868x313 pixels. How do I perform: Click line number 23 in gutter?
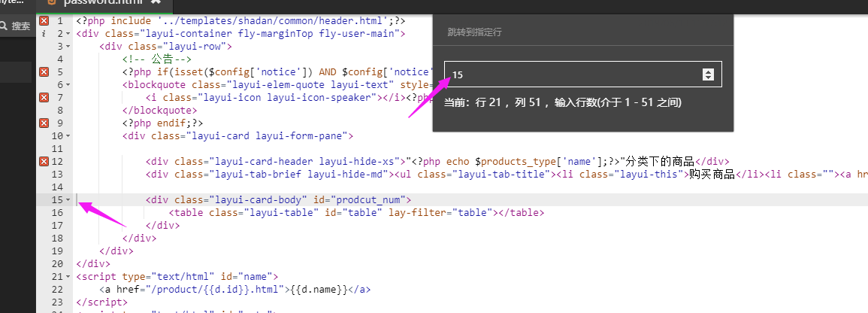(x=58, y=302)
